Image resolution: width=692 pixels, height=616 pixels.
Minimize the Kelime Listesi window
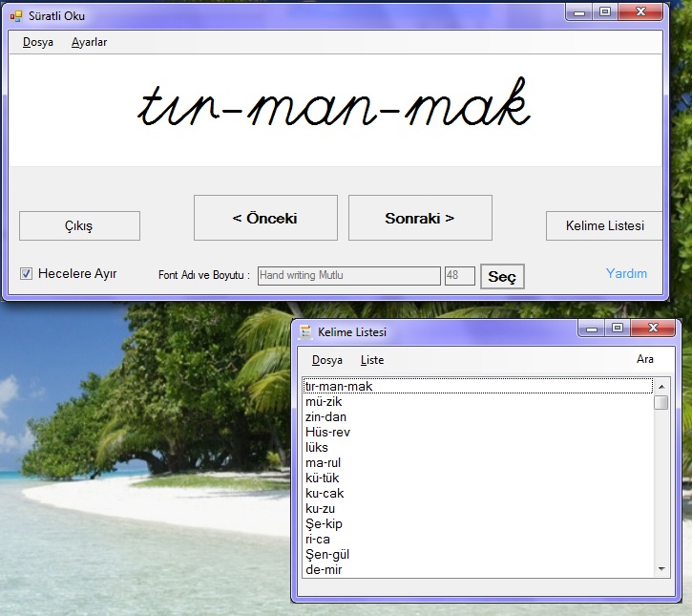click(592, 329)
